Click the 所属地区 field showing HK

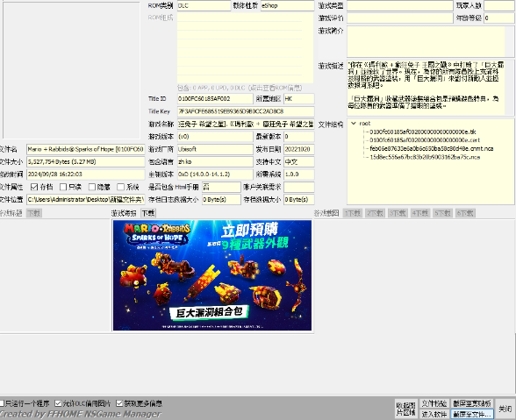298,99
